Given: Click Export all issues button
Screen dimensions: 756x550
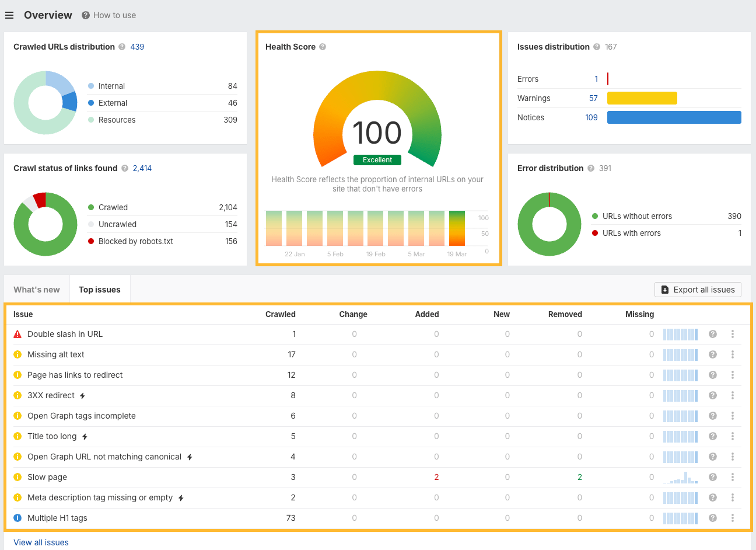Looking at the screenshot, I should point(698,290).
